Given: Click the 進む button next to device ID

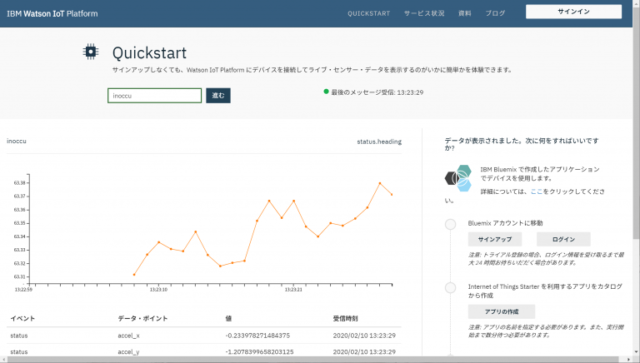Looking at the screenshot, I should click(x=218, y=96).
